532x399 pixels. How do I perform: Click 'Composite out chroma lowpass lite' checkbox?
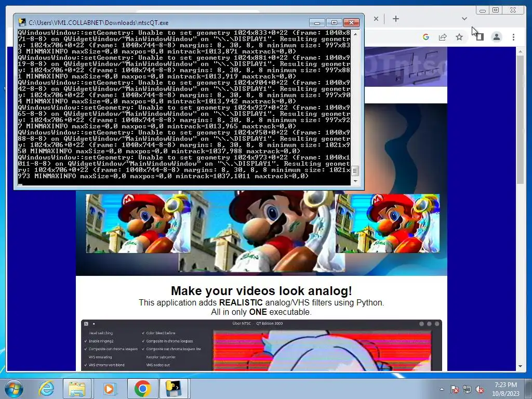pyautogui.click(x=171, y=349)
